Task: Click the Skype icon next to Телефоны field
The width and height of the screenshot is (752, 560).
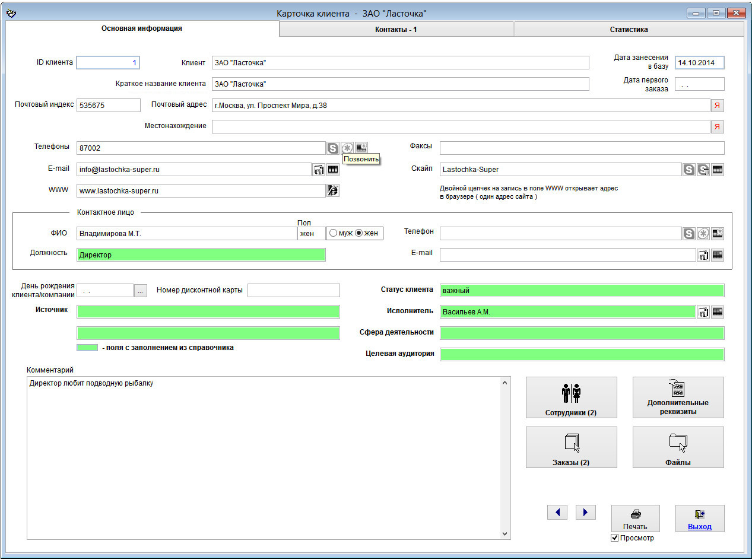Action: pyautogui.click(x=333, y=148)
